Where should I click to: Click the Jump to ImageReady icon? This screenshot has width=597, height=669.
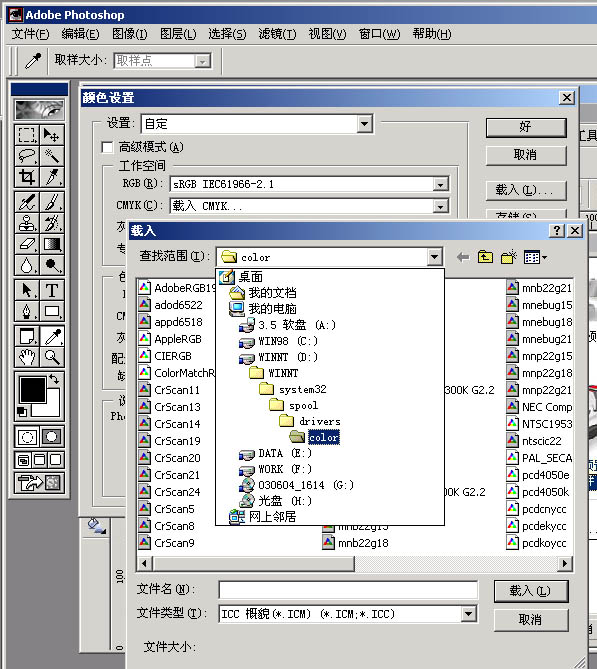(39, 483)
